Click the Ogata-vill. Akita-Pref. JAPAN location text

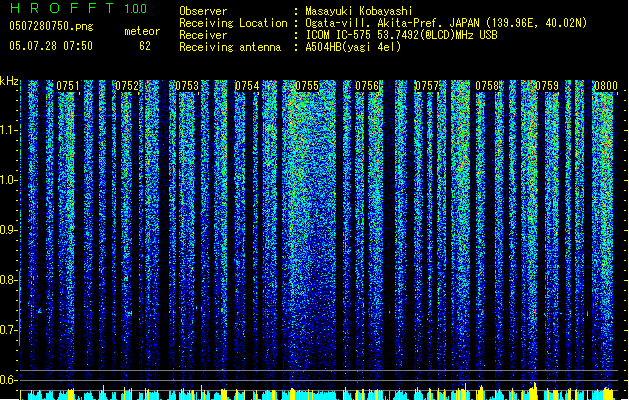point(446,23)
